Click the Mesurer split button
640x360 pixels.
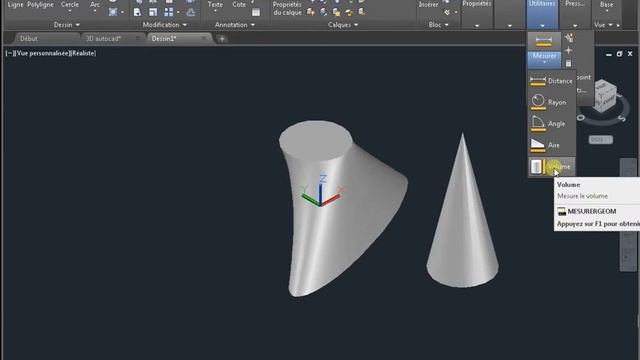coord(544,60)
